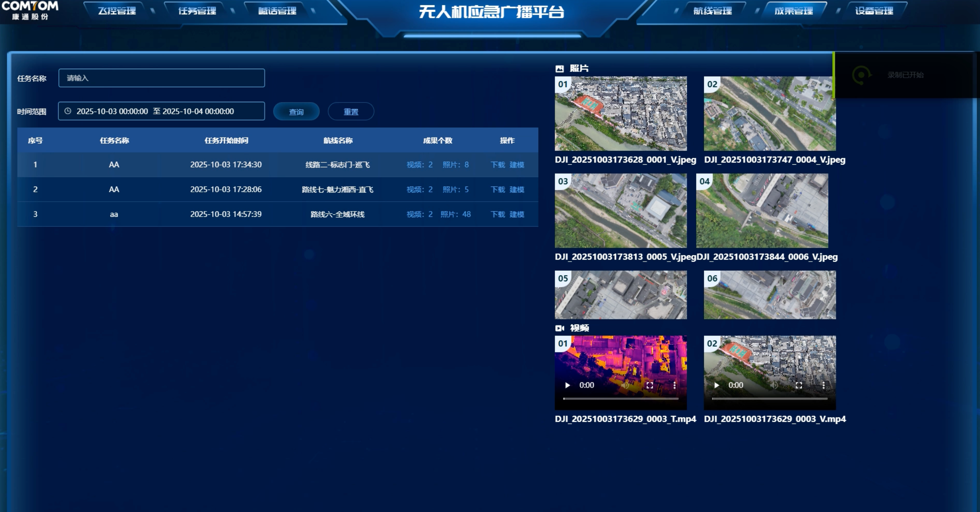Focus the 任务名称 input field
Image resolution: width=980 pixels, height=512 pixels.
coord(162,78)
